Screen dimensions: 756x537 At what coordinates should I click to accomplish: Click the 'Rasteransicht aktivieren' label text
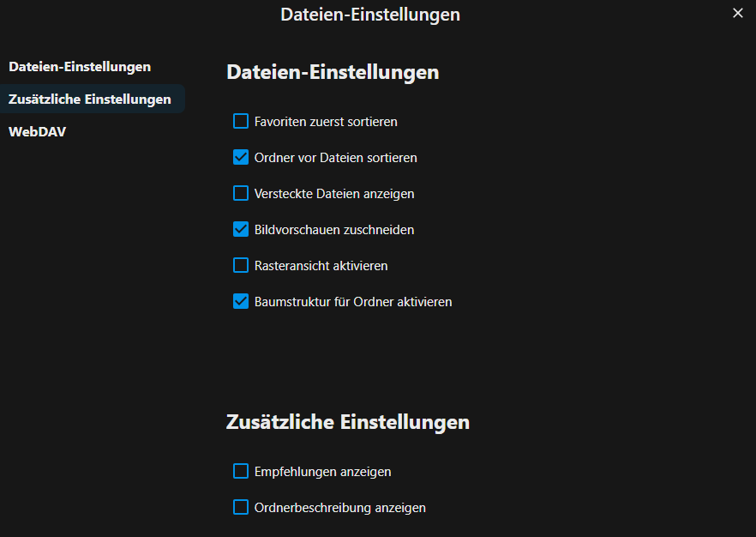(x=321, y=266)
